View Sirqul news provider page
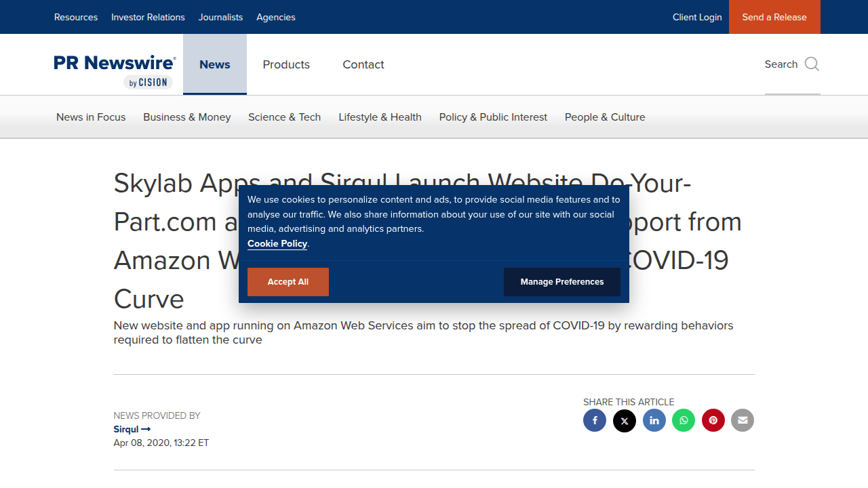This screenshot has width=868, height=488. click(x=132, y=429)
